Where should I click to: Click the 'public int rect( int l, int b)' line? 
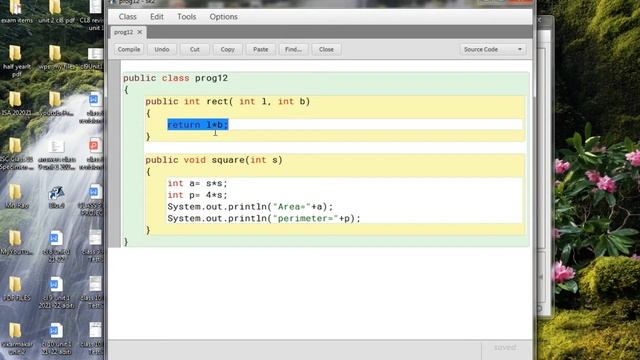point(228,101)
